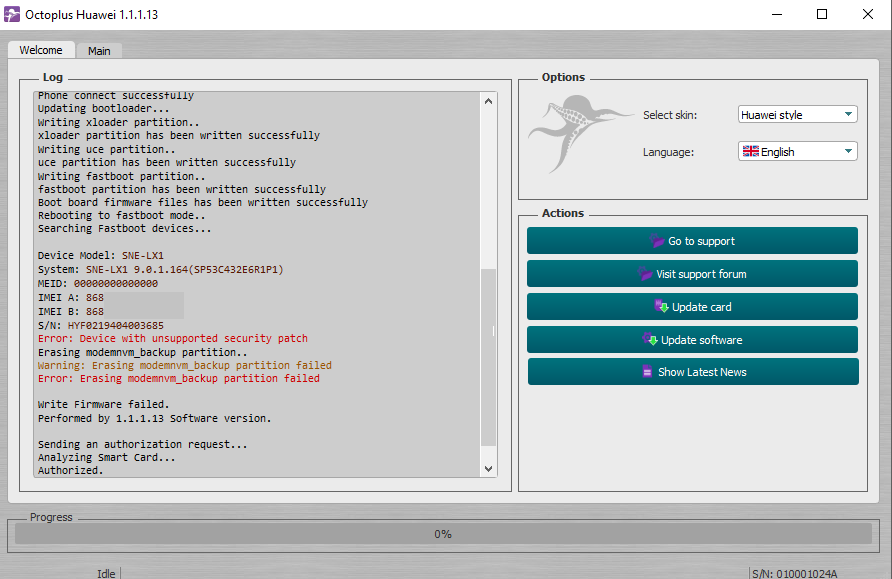Image resolution: width=892 pixels, height=579 pixels.
Task: Click the folder icon on Visit support forum
Action: (x=645, y=274)
